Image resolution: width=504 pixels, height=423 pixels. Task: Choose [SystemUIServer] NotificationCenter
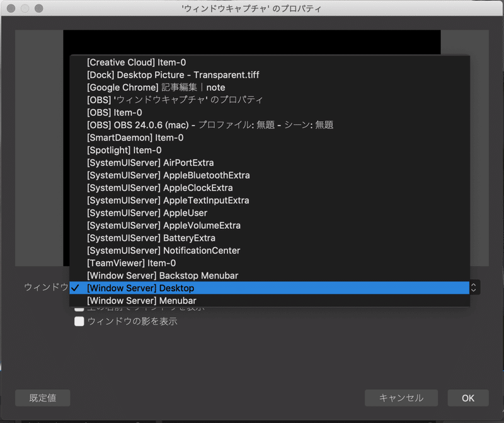click(270, 250)
